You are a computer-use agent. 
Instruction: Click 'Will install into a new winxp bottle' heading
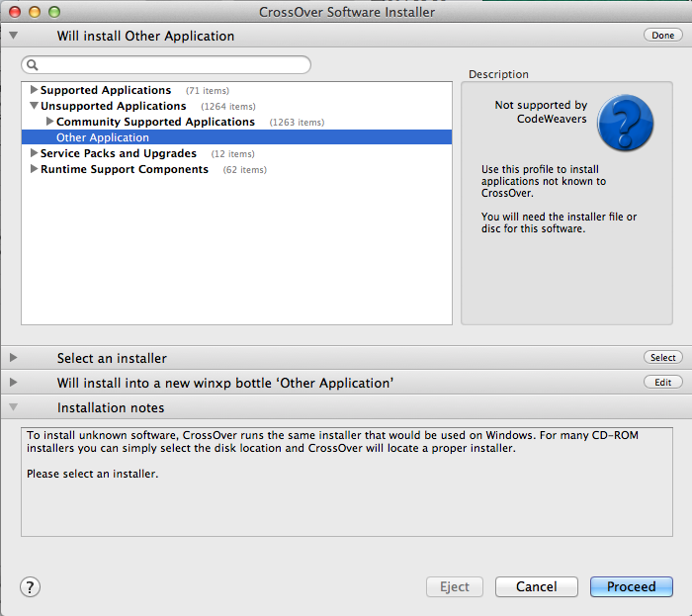coord(225,383)
